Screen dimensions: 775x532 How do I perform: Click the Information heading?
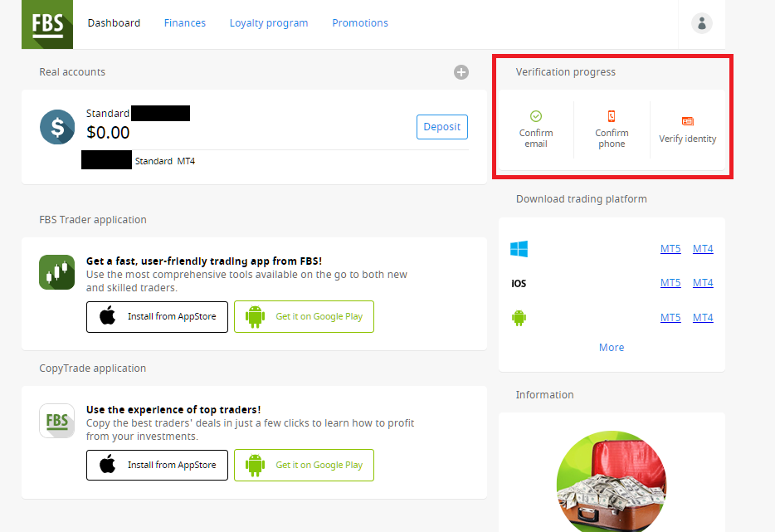pyautogui.click(x=544, y=394)
